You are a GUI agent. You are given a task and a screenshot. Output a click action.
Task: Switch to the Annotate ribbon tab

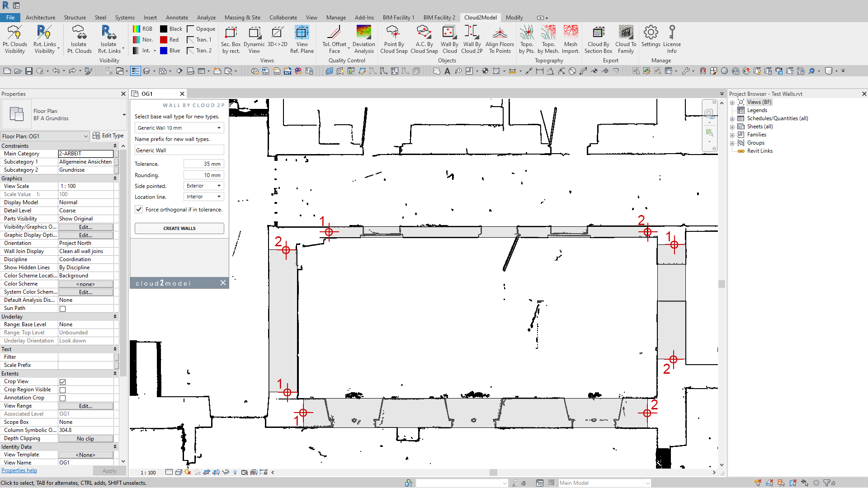coord(177,18)
